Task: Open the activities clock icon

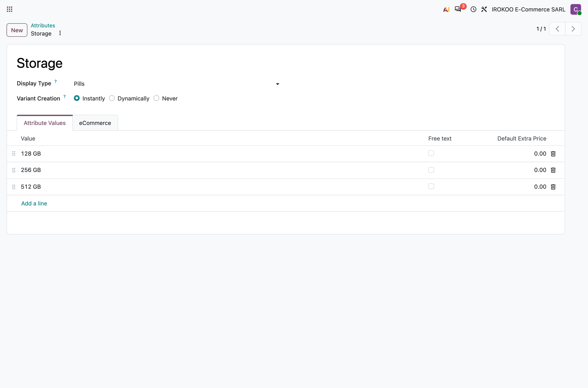Action: pyautogui.click(x=473, y=9)
